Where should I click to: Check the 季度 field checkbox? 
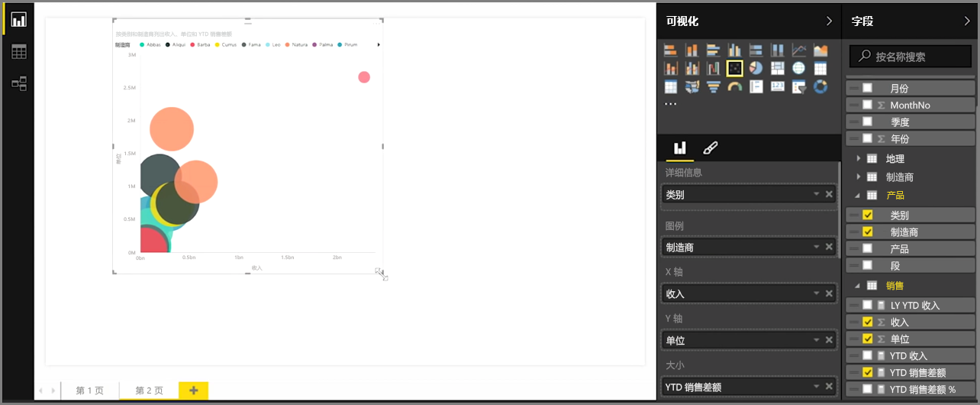click(x=867, y=122)
